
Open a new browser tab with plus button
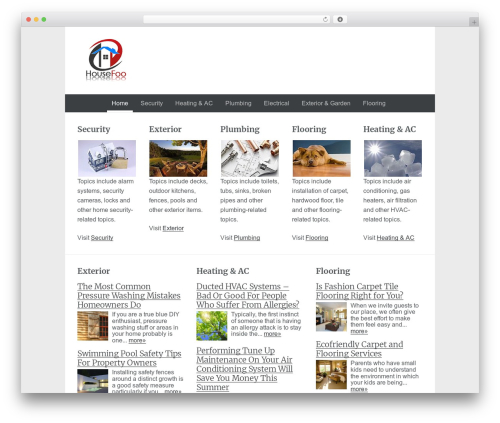474,22
